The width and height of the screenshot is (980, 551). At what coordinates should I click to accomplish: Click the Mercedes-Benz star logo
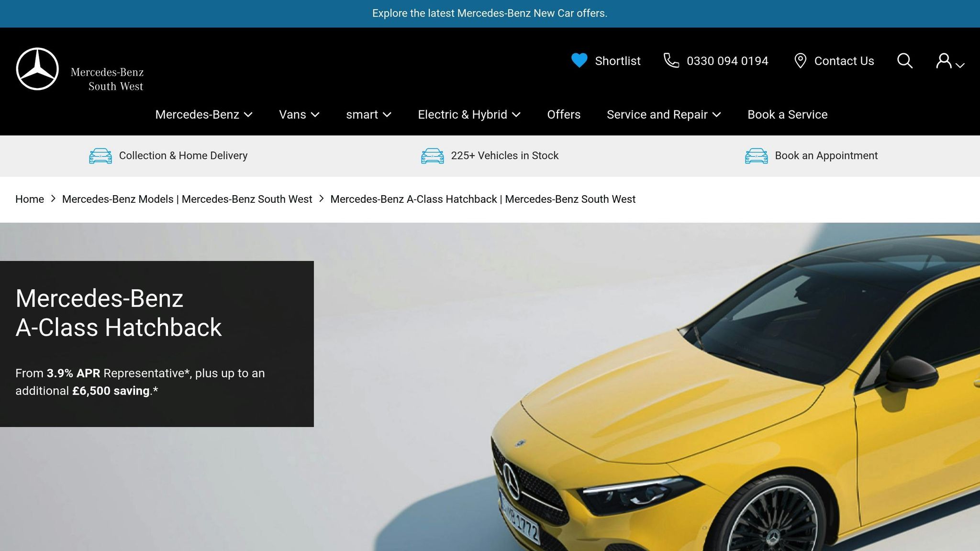pyautogui.click(x=37, y=69)
